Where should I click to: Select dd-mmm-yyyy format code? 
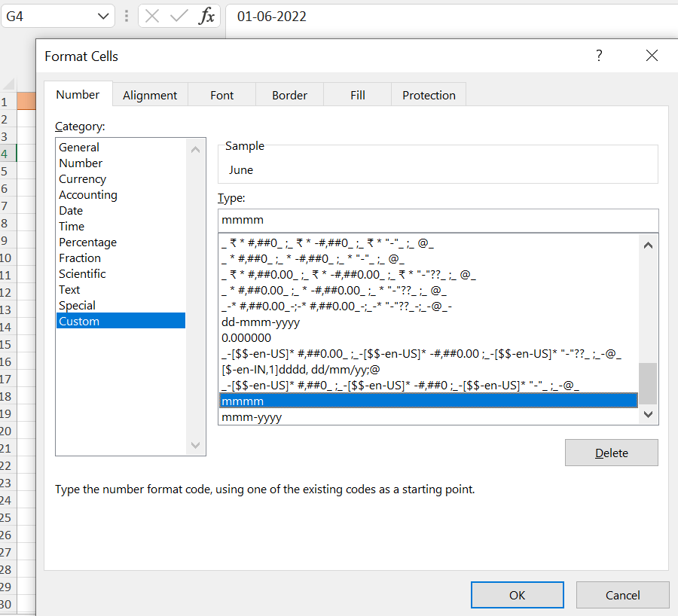(x=429, y=322)
